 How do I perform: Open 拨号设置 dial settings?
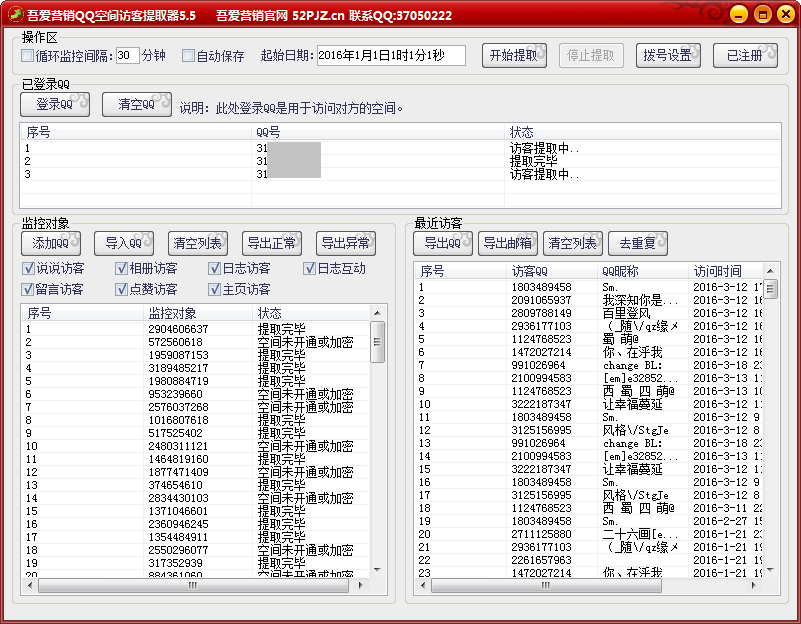tap(668, 56)
